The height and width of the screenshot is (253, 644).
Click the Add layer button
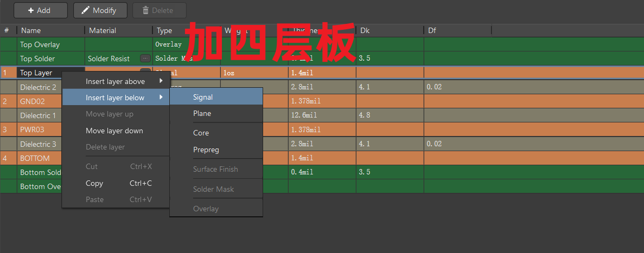click(x=40, y=10)
